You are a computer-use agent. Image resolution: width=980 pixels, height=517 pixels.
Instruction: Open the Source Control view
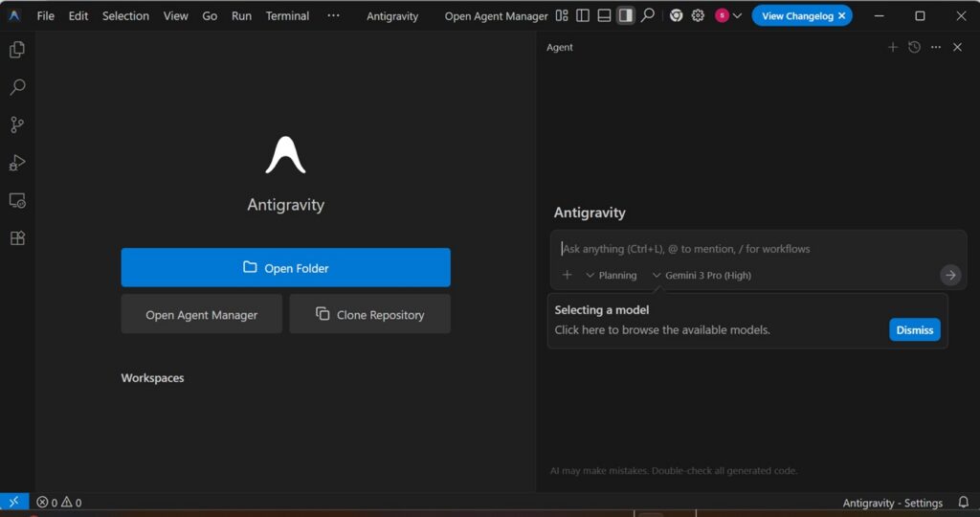coord(17,124)
